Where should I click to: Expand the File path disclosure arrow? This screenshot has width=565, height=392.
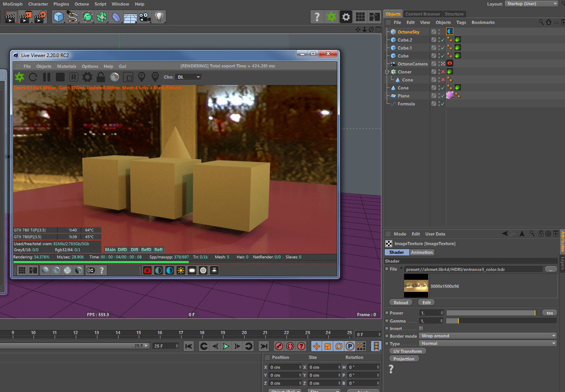(x=401, y=269)
